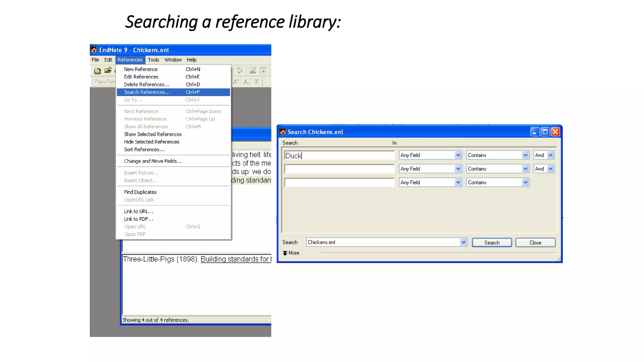
Task: Open second row Contains dropdown
Action: pos(525,169)
